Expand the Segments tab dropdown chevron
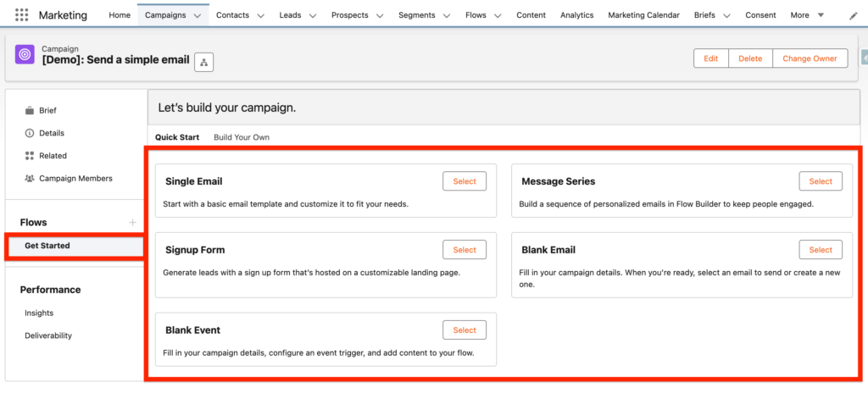 [x=447, y=15]
